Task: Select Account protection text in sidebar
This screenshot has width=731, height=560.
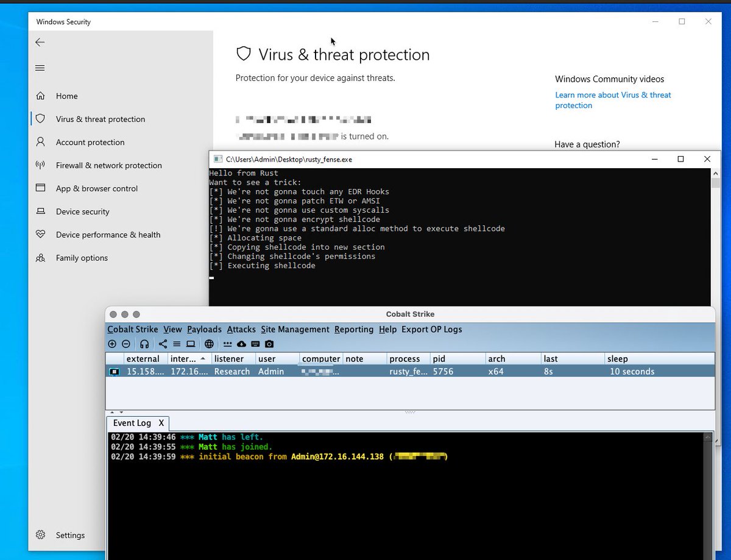Action: 90,142
